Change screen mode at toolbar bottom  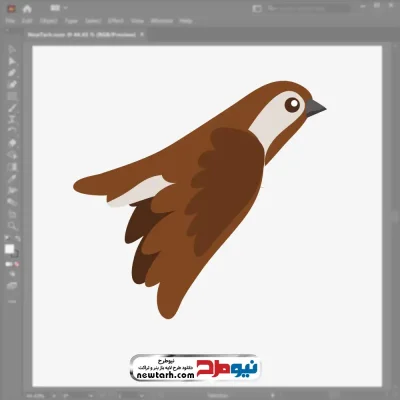(x=12, y=286)
